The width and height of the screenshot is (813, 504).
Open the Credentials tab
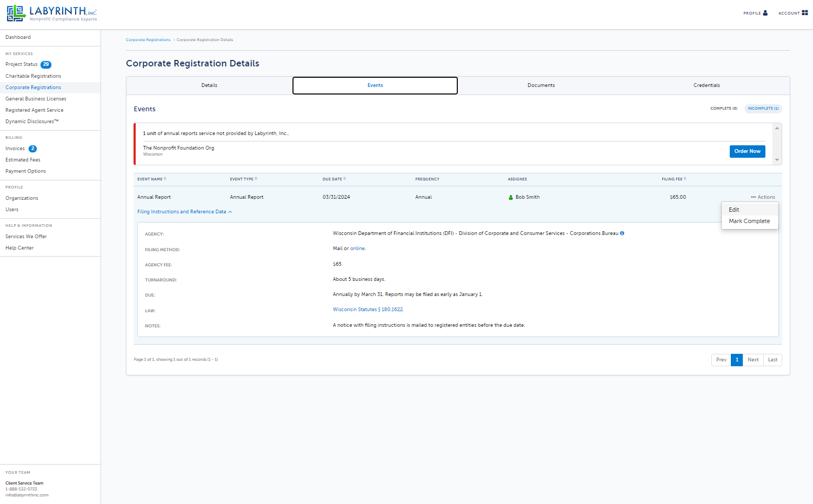pyautogui.click(x=707, y=85)
